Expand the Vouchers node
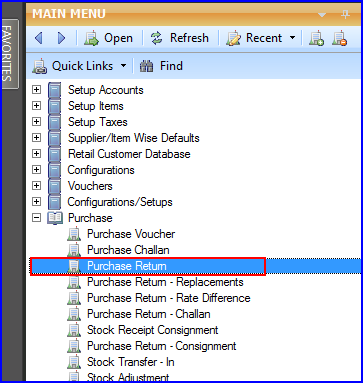This screenshot has width=363, height=383. [x=36, y=186]
